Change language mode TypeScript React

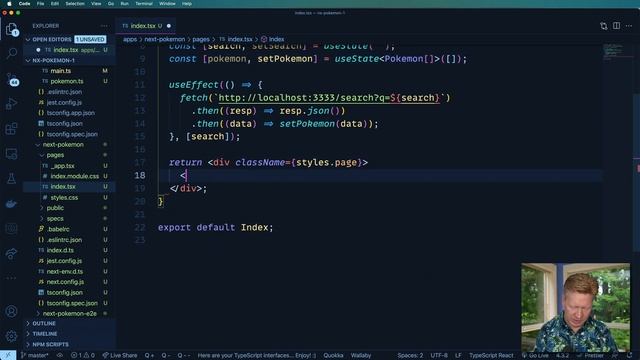(491, 356)
